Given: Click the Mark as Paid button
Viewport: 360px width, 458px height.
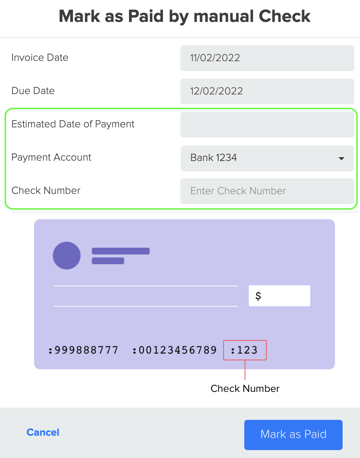Looking at the screenshot, I should tap(293, 435).
